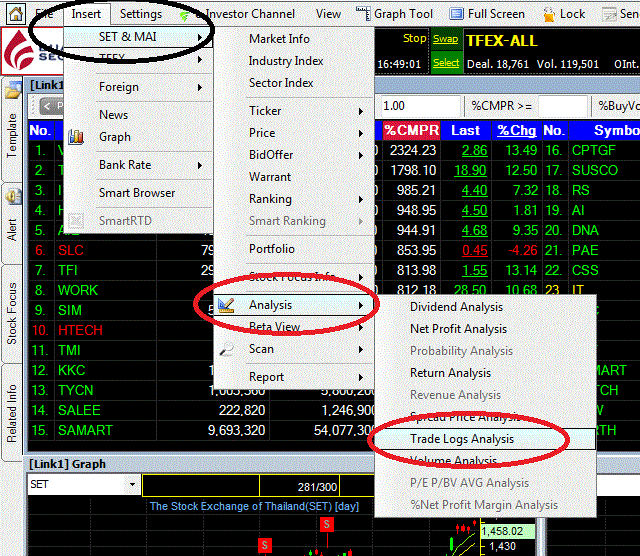
Task: Click the Full Screen label
Action: [x=496, y=14]
